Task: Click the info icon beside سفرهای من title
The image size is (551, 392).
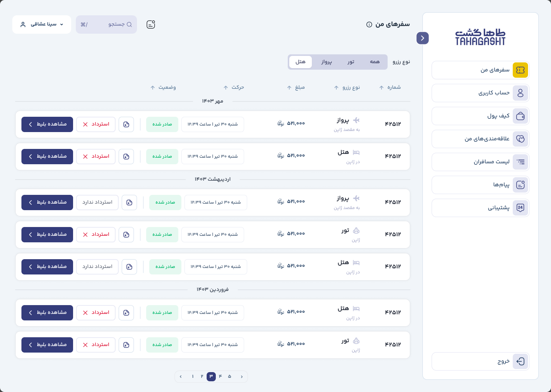Action: [369, 24]
